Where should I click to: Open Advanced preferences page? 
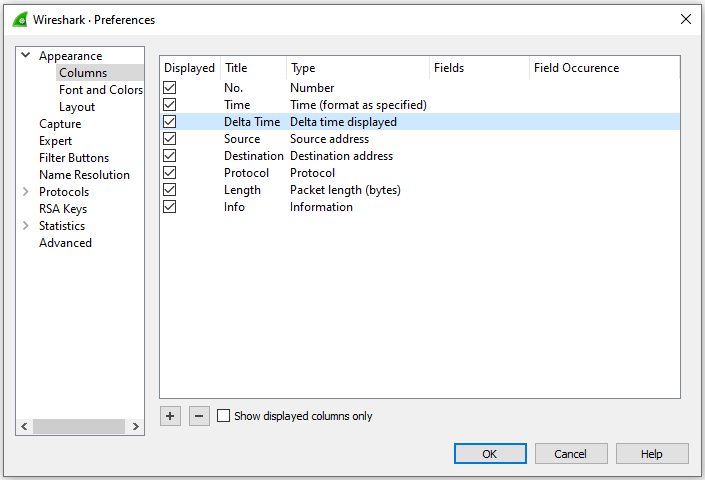point(65,243)
